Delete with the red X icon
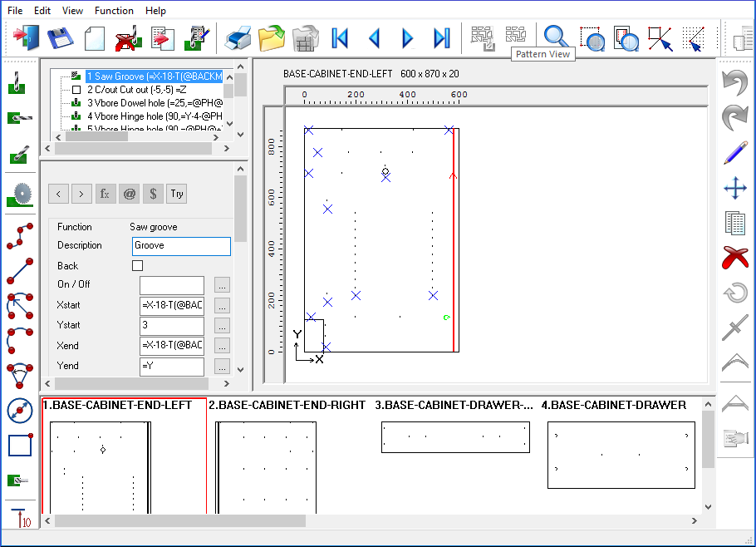Viewport: 756px width, 547px height. [735, 257]
